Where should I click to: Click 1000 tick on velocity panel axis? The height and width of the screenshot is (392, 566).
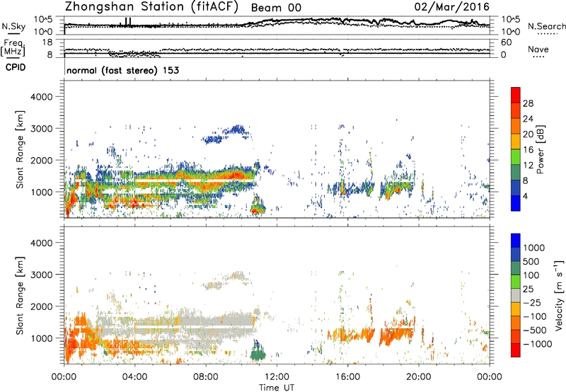coord(41,338)
